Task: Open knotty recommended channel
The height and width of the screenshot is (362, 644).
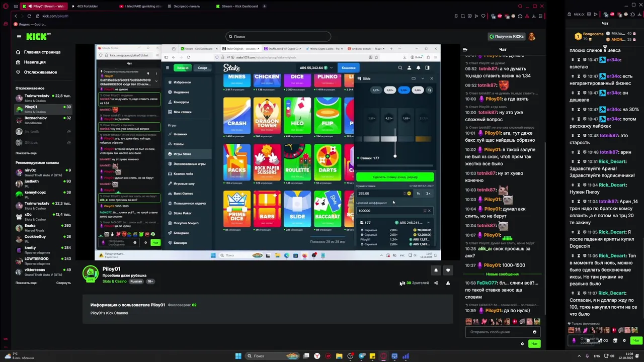Action: pos(43,250)
